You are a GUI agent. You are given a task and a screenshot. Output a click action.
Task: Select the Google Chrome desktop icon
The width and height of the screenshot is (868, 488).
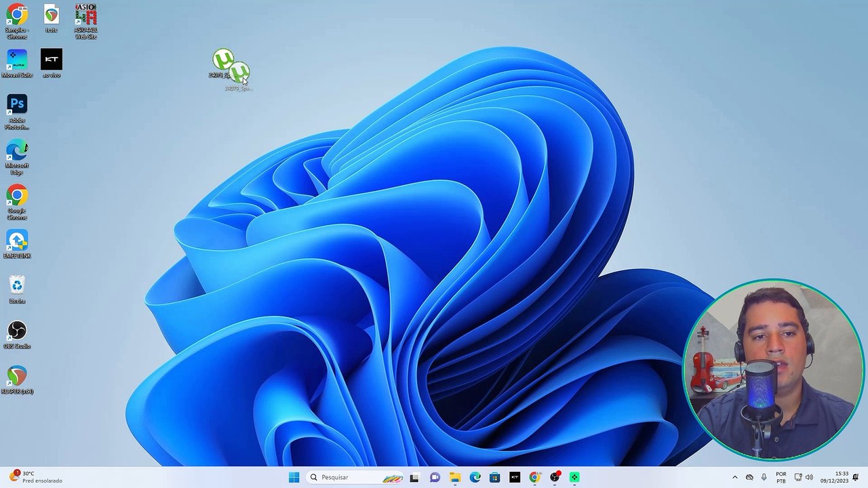[17, 202]
